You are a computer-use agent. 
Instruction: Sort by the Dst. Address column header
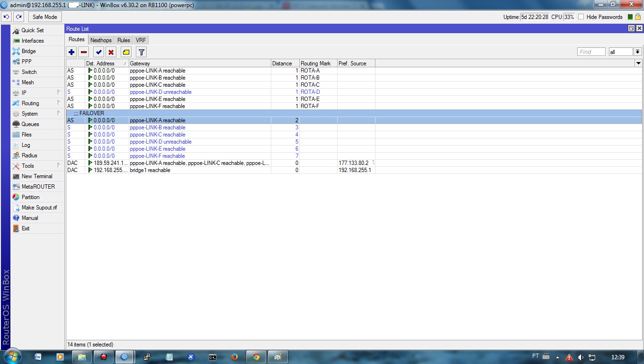coord(107,64)
